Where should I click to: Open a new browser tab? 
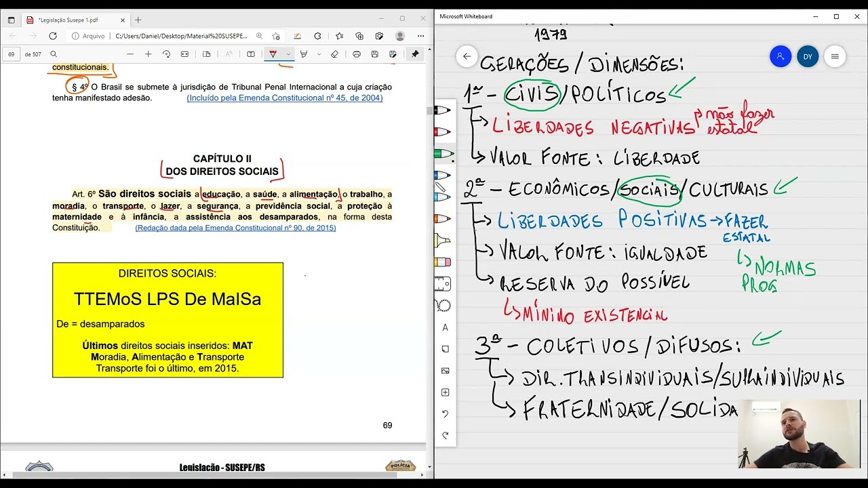pyautogui.click(x=138, y=20)
